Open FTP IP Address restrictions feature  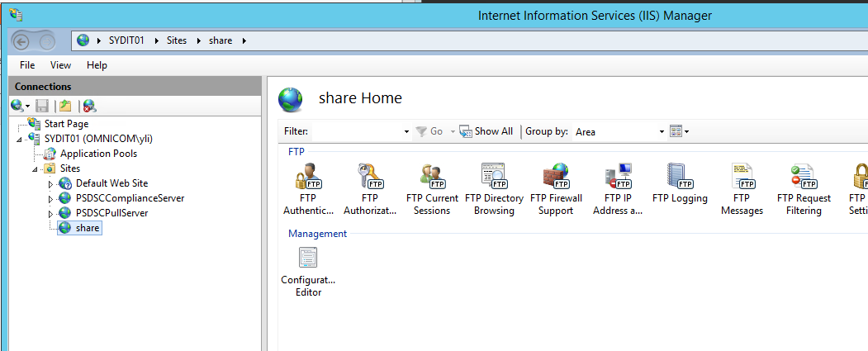tap(618, 189)
